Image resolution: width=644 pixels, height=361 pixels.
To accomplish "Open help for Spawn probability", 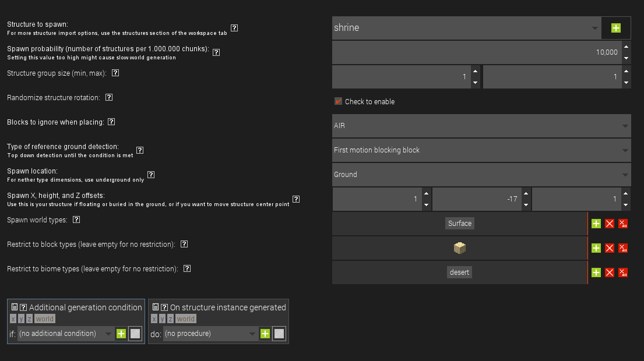I will (216, 52).
